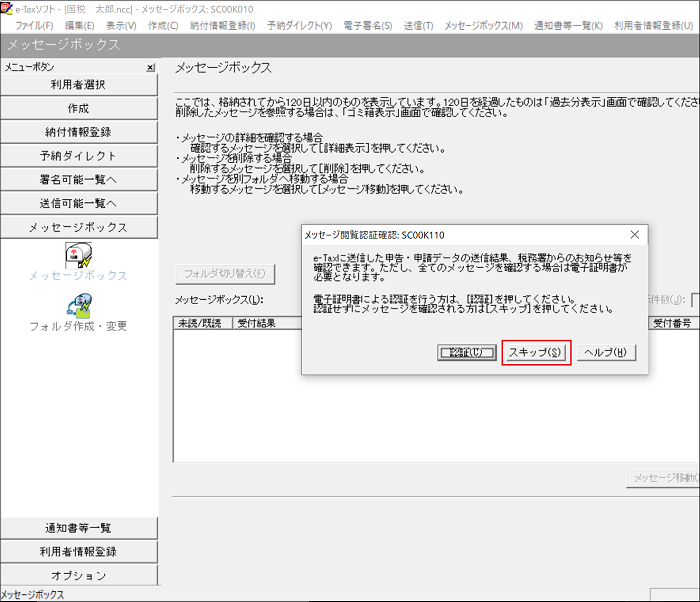Click the 通知書等一覧 sidebar button
Image resolution: width=700 pixels, height=602 pixels.
coord(79,528)
